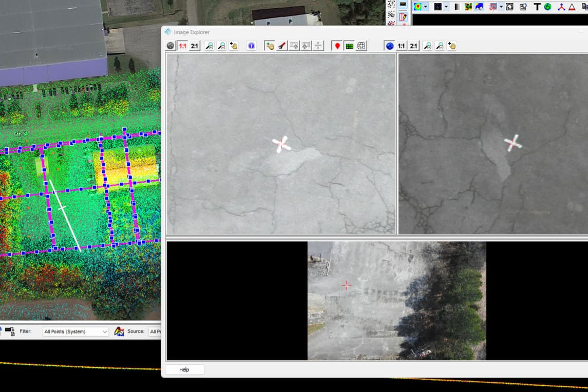588x392 pixels.
Task: Select the flashlight inspection tool
Action: coord(282,45)
